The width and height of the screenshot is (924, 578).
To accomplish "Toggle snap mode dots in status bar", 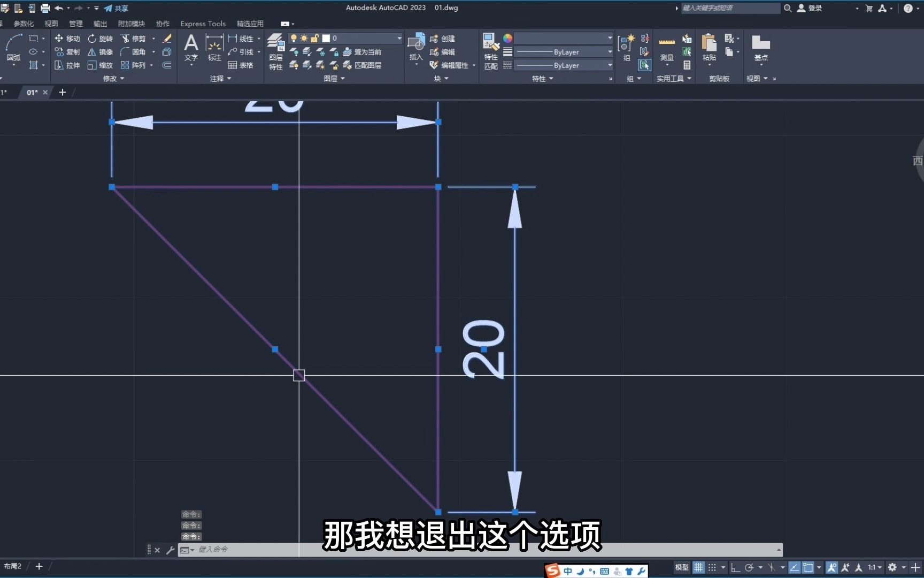I will coord(712,567).
